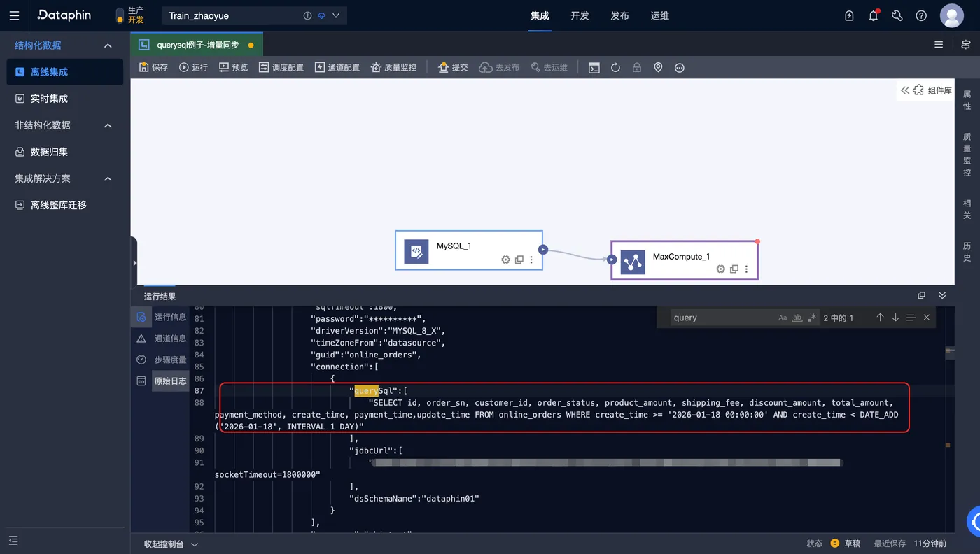Toggle whole word match in search
980x554 pixels.
[x=797, y=318]
